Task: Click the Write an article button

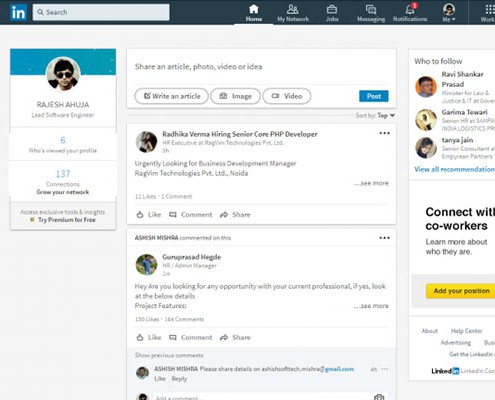Action: [172, 96]
